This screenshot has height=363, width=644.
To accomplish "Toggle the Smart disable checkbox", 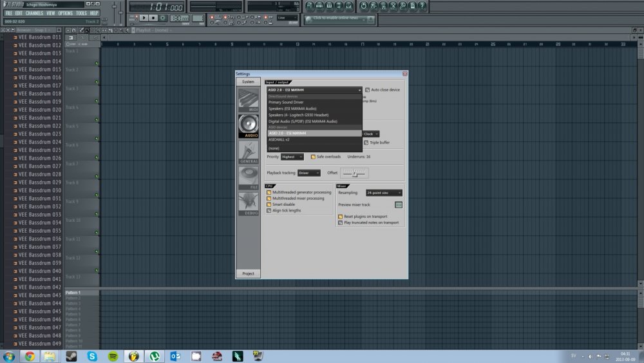I will [269, 204].
